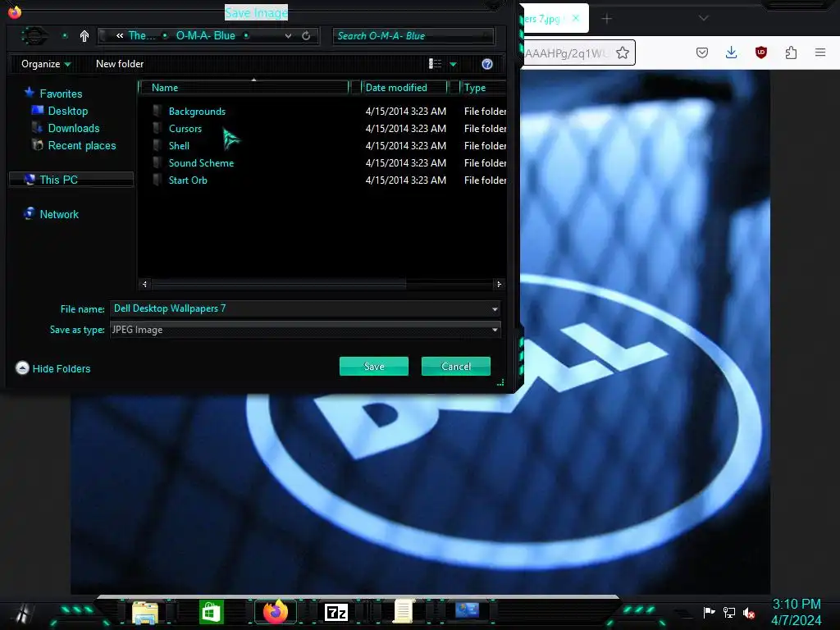Click the Search O-M-A- Blue field

[x=413, y=36]
